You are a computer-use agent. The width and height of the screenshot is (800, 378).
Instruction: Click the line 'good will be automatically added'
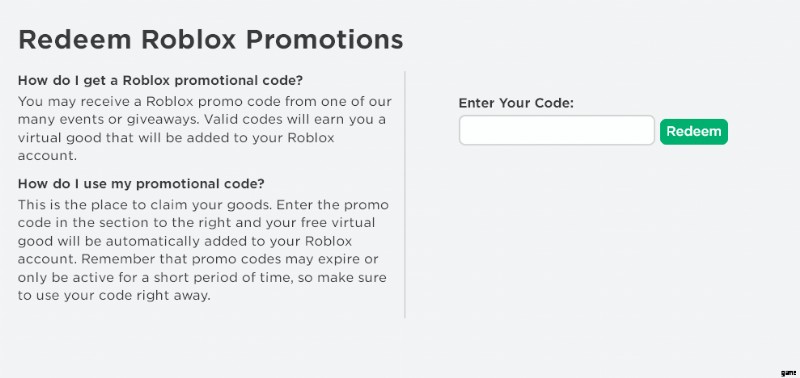pos(185,241)
